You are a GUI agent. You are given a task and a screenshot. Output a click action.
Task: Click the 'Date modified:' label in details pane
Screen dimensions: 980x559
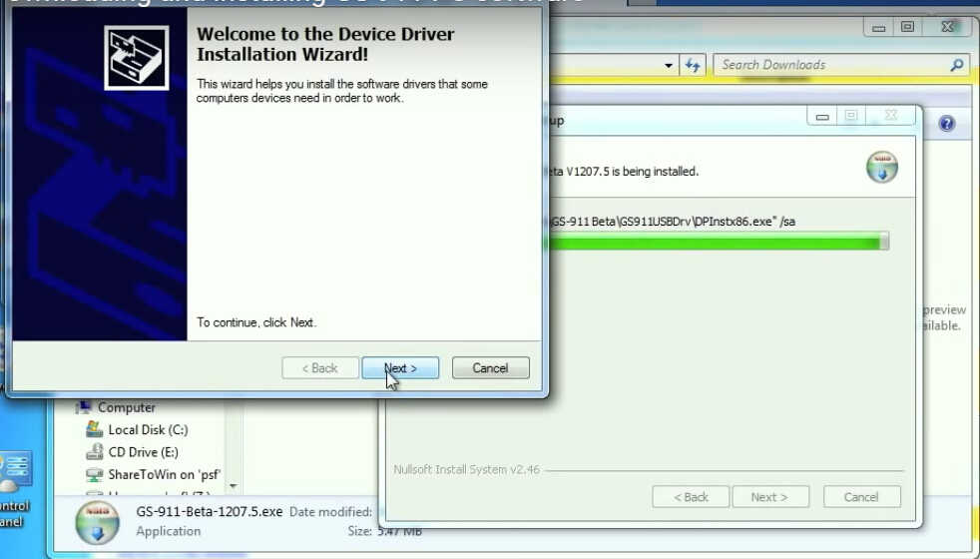(330, 511)
